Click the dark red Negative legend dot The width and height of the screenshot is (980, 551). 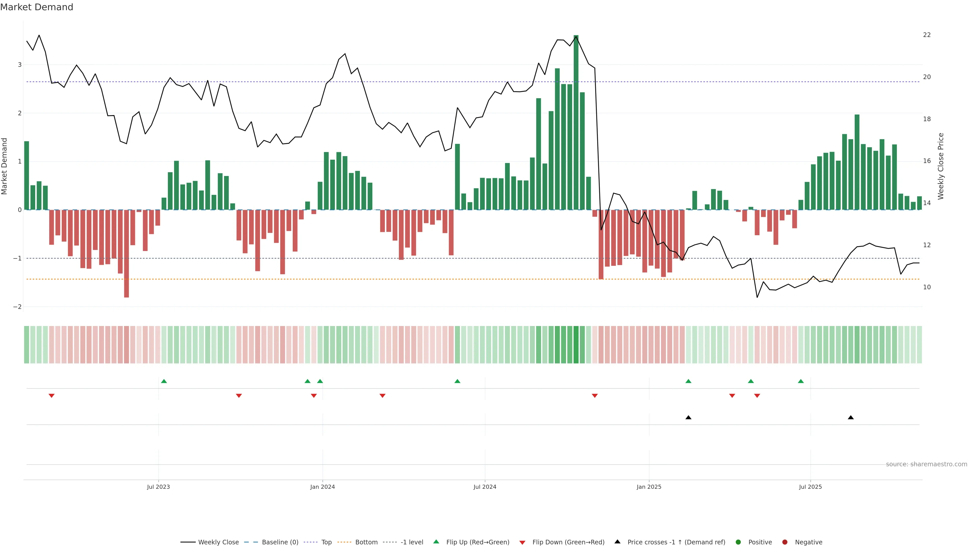point(785,542)
